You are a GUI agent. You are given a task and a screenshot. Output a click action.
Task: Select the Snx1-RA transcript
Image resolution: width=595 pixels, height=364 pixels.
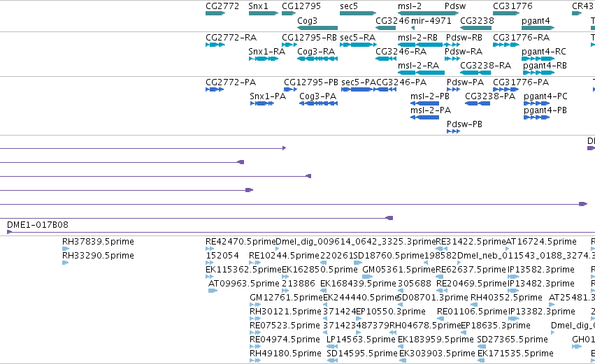[x=264, y=59]
